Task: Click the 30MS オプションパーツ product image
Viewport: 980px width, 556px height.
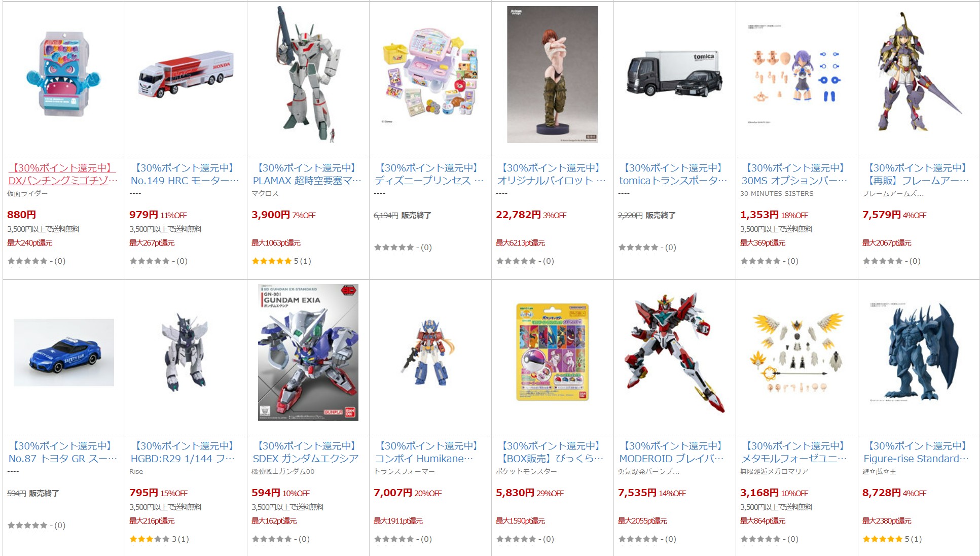Action: point(796,75)
